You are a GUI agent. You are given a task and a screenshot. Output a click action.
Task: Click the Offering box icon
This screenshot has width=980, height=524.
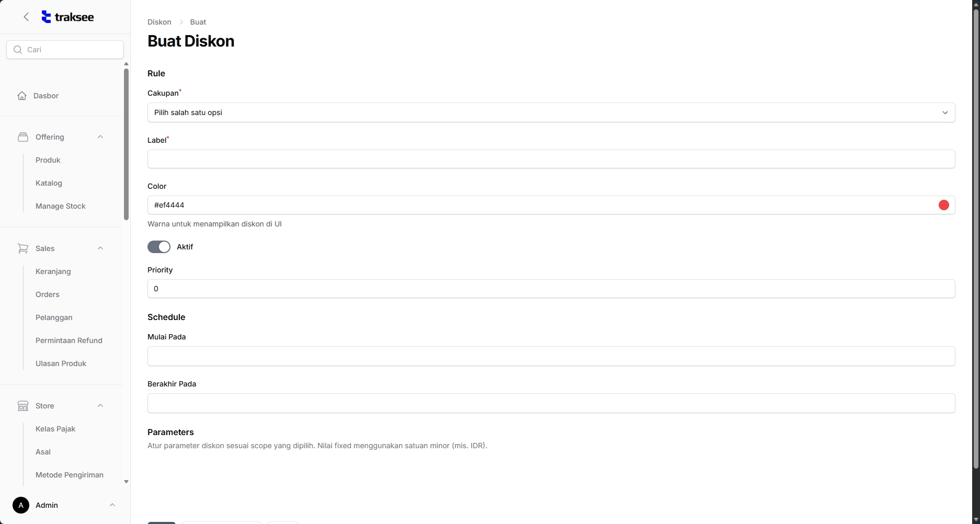(23, 137)
